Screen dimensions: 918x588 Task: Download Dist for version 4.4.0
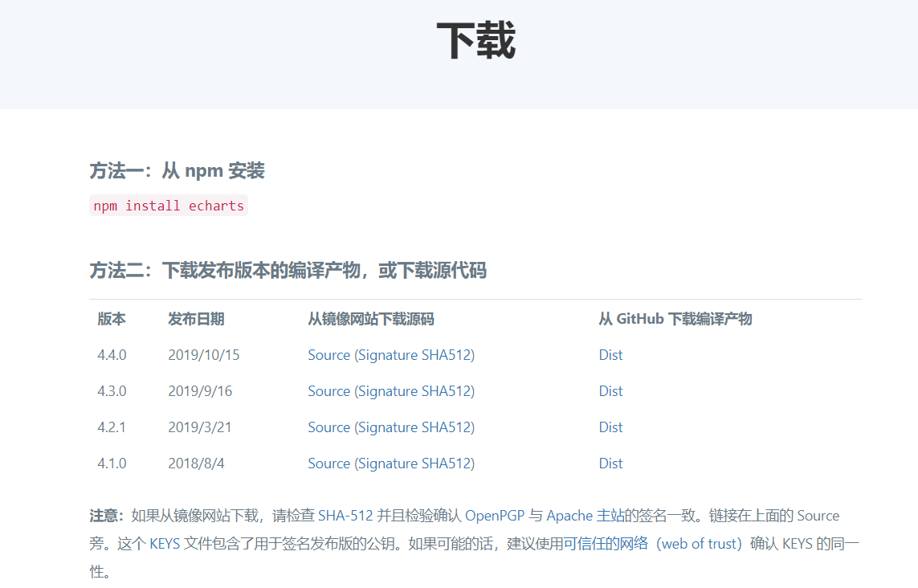(x=610, y=355)
